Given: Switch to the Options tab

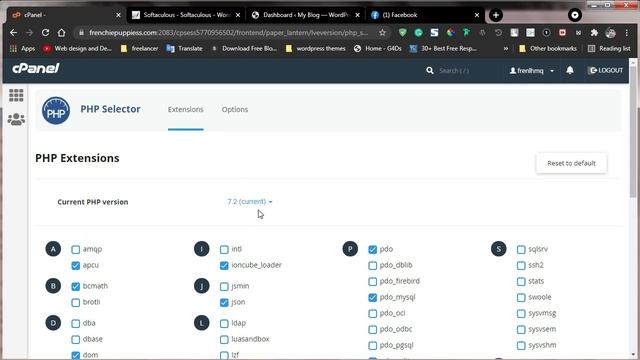Looking at the screenshot, I should pyautogui.click(x=235, y=109).
